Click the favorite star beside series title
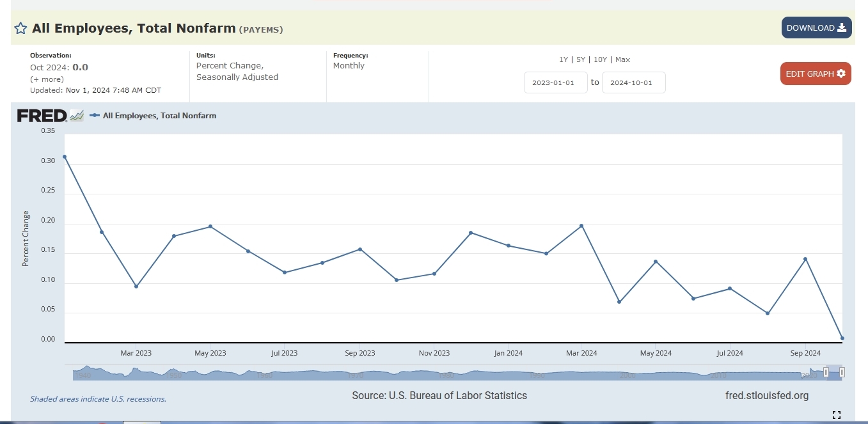Viewport: 868px width, 424px height. 20,28
